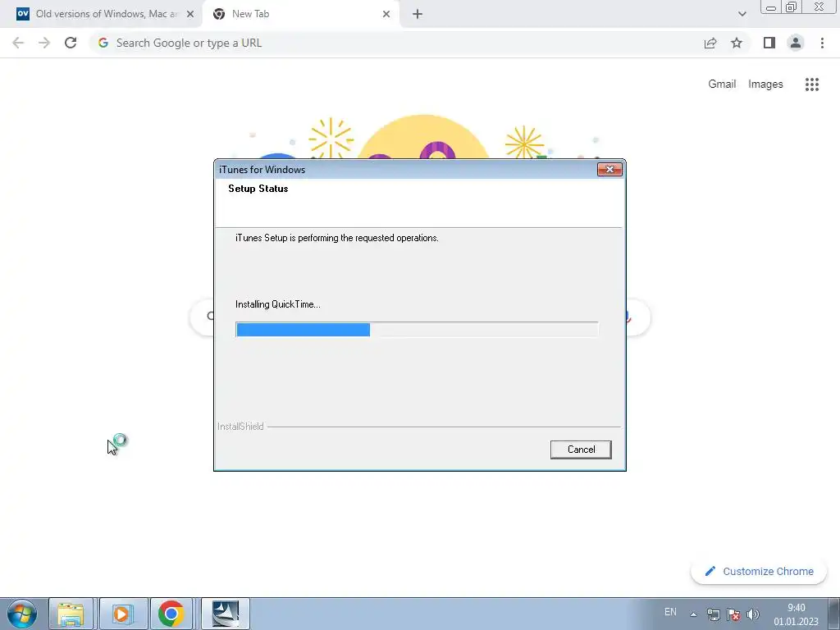The height and width of the screenshot is (630, 840).
Task: Open Windows Explorer from taskbar
Action: pos(71,614)
